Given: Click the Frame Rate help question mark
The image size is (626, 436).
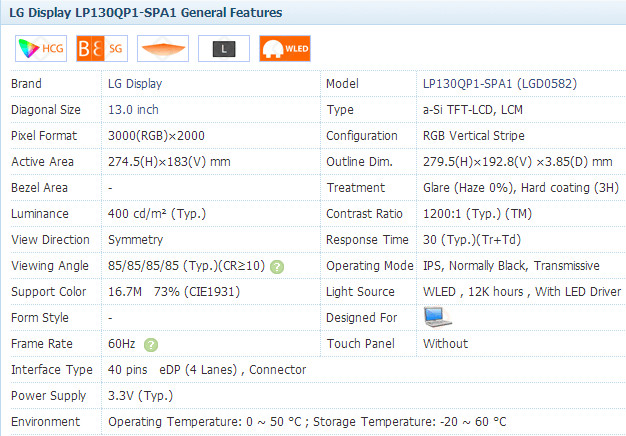Looking at the screenshot, I should (x=151, y=345).
